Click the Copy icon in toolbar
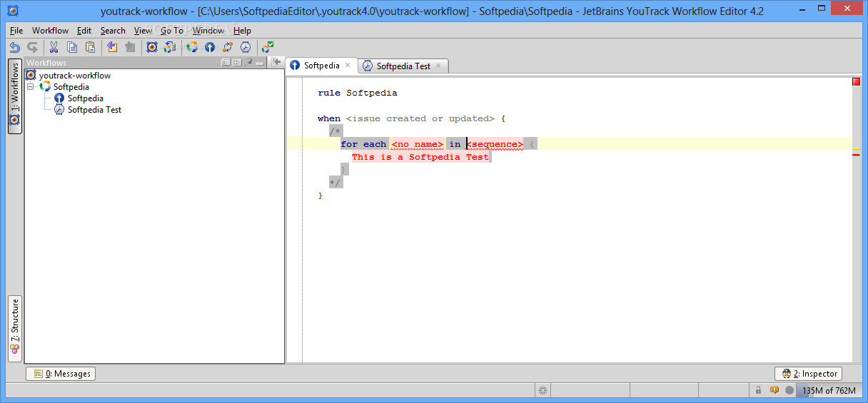The image size is (868, 403). point(72,47)
